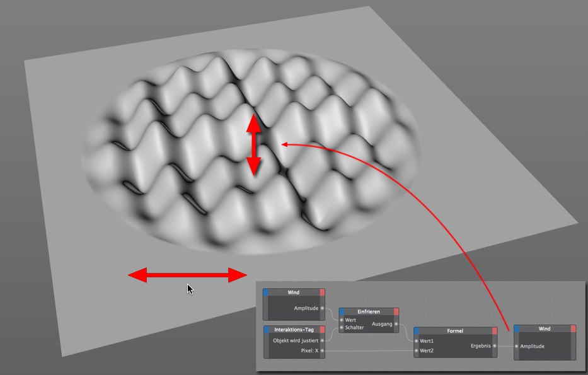Open the blue input menu on the Einfrieren node
This screenshot has height=375, width=588.
click(342, 311)
